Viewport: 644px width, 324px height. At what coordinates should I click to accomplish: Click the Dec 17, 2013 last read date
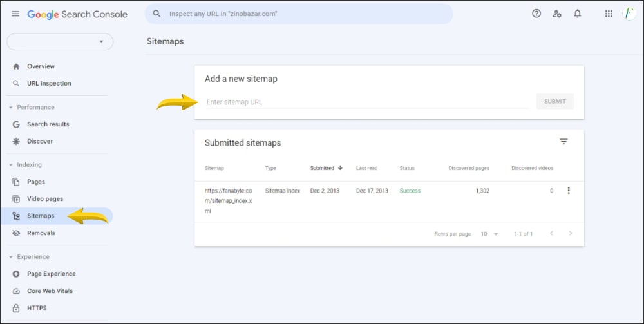coord(372,191)
